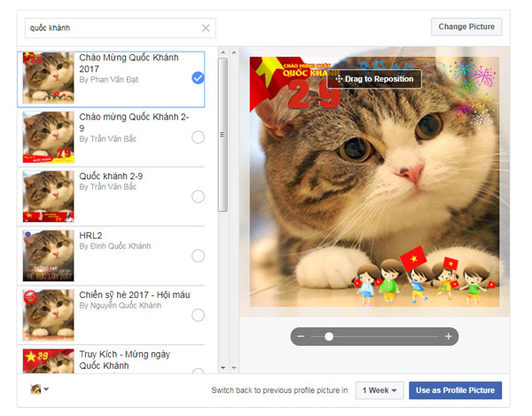Open the Change Picture option
Screen dimensions: 532x416
[466, 27]
